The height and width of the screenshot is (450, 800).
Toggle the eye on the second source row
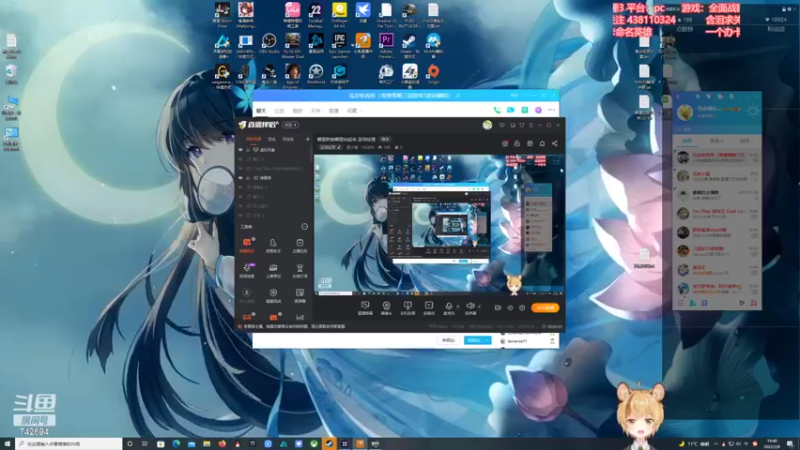[240, 159]
